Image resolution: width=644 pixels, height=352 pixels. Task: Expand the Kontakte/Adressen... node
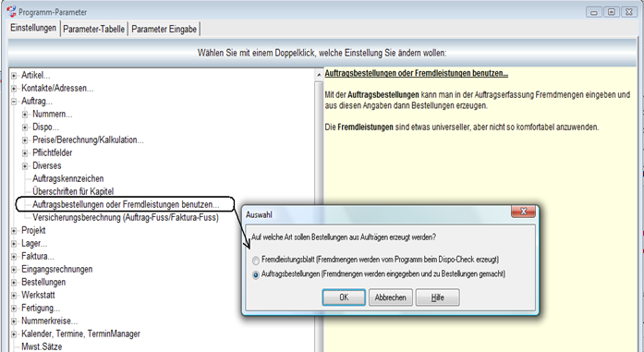[x=14, y=89]
